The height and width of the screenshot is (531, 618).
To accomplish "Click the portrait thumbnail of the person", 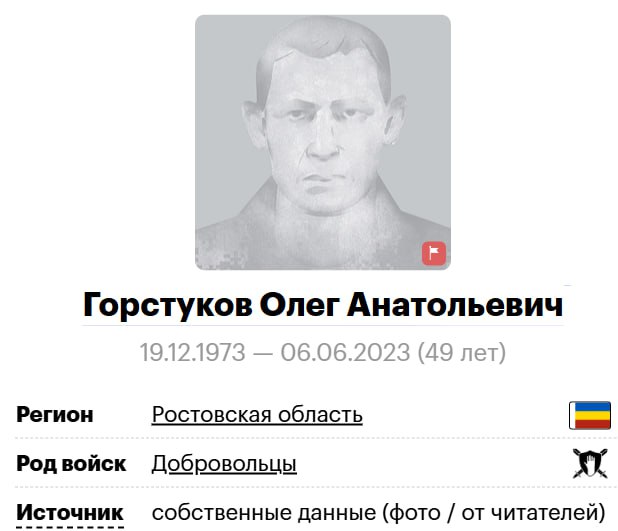I will coord(323,142).
